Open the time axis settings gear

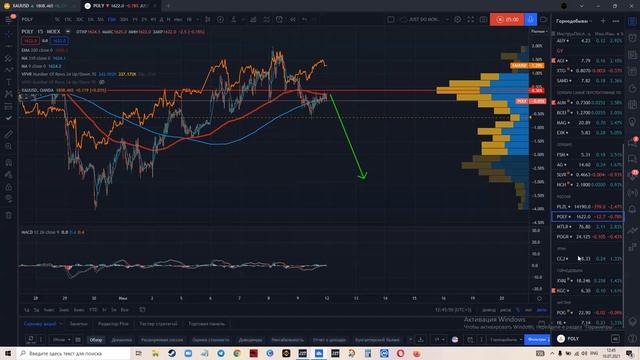pyautogui.click(x=540, y=298)
